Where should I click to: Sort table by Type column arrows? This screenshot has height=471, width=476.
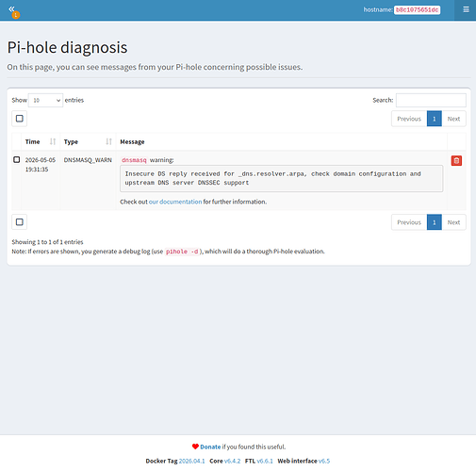coord(108,141)
